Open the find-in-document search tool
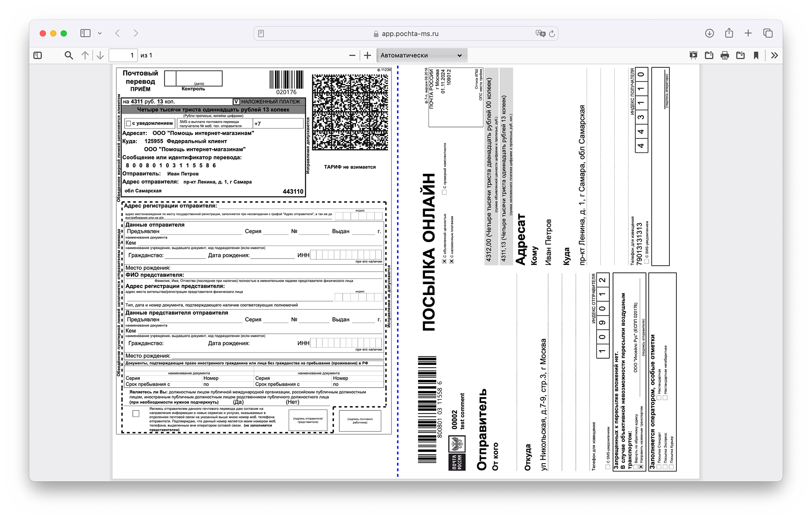This screenshot has width=812, height=520. pyautogui.click(x=69, y=55)
